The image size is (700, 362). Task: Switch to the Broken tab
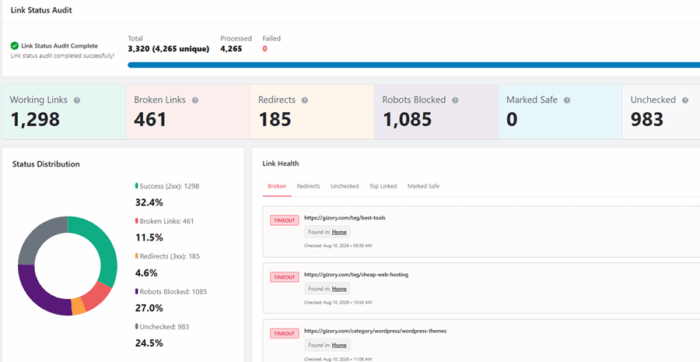point(277,186)
